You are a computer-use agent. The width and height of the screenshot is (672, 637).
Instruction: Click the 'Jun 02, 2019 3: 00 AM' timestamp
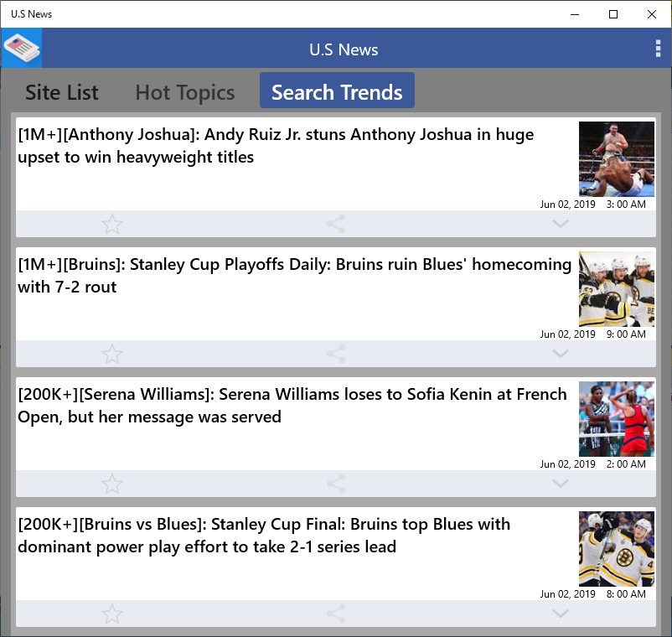[592, 205]
